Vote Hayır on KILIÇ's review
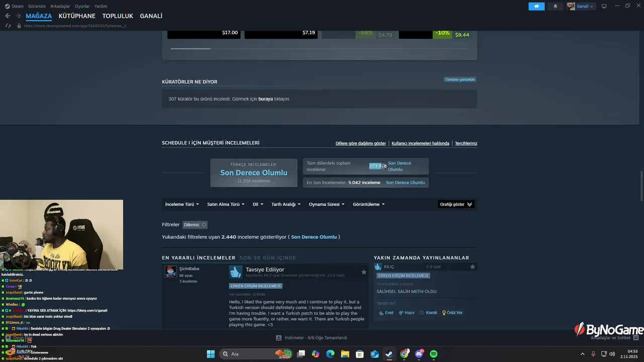The width and height of the screenshot is (644, 362). pos(407,313)
